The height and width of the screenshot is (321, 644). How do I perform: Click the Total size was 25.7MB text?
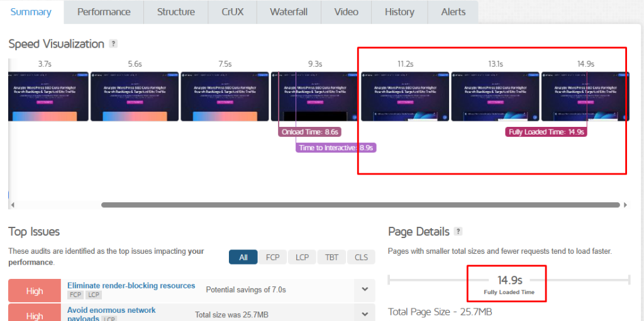(x=231, y=315)
